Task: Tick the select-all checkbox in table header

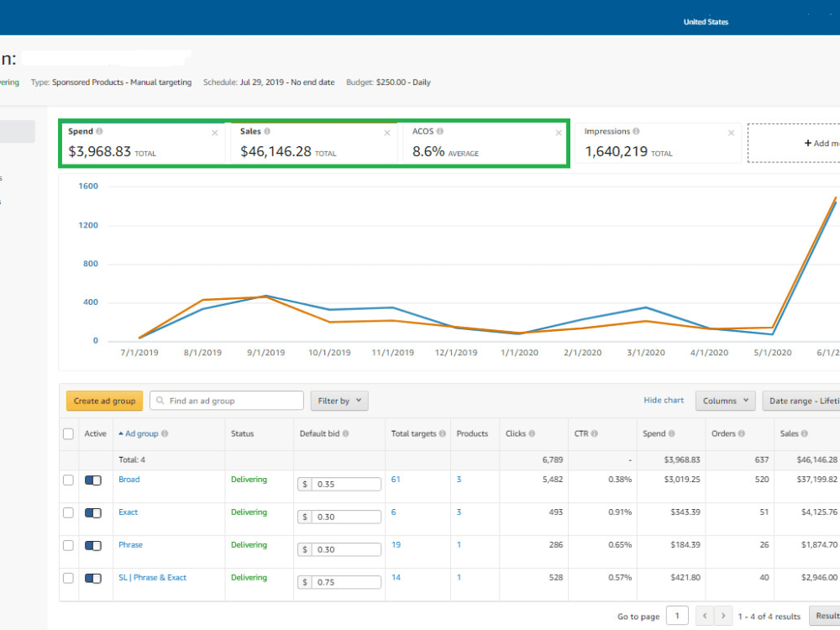Action: pyautogui.click(x=68, y=434)
